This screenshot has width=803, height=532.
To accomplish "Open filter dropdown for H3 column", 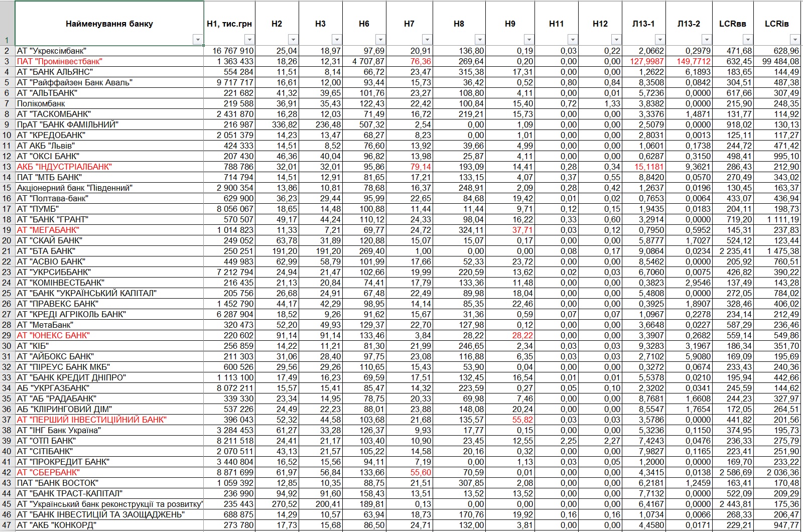I will pos(337,40).
